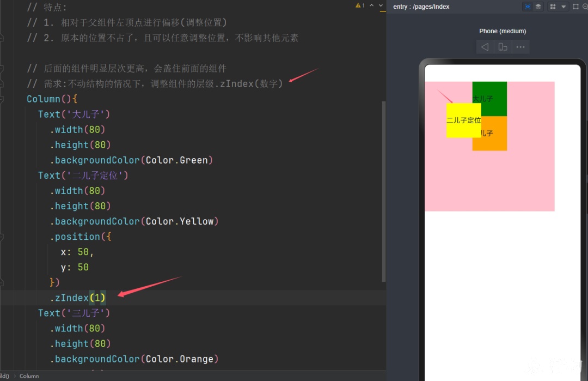
Task: Click the previewer back triangle button
Action: [485, 47]
